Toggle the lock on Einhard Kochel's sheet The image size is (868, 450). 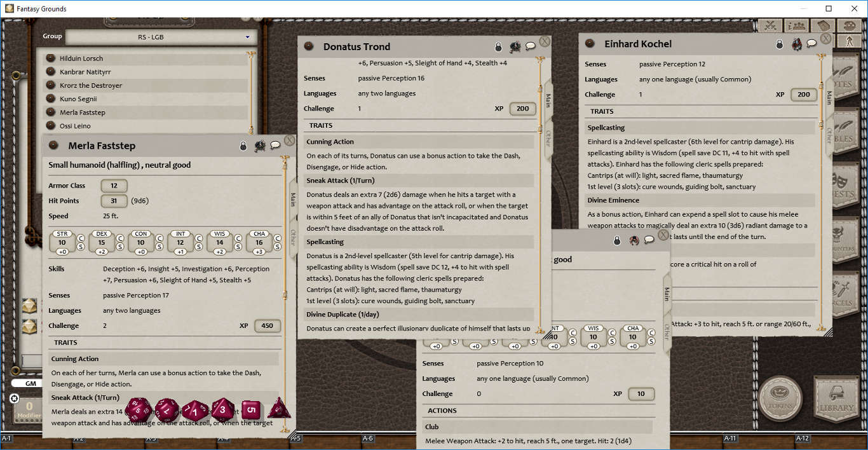pos(780,43)
